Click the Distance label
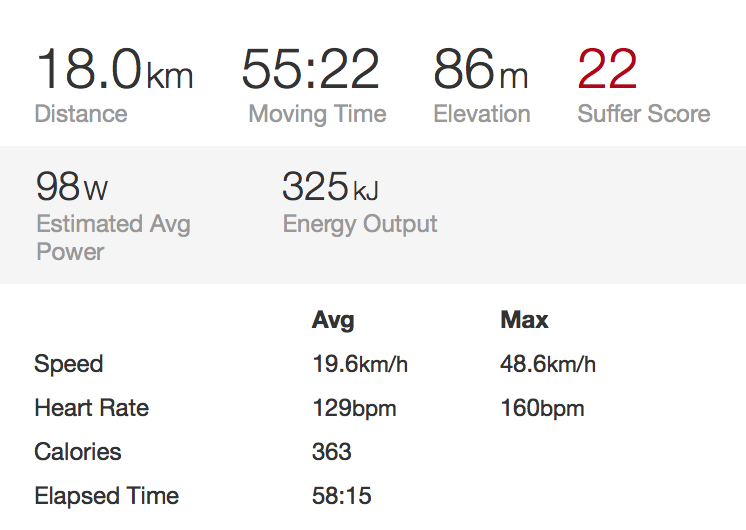 [81, 114]
